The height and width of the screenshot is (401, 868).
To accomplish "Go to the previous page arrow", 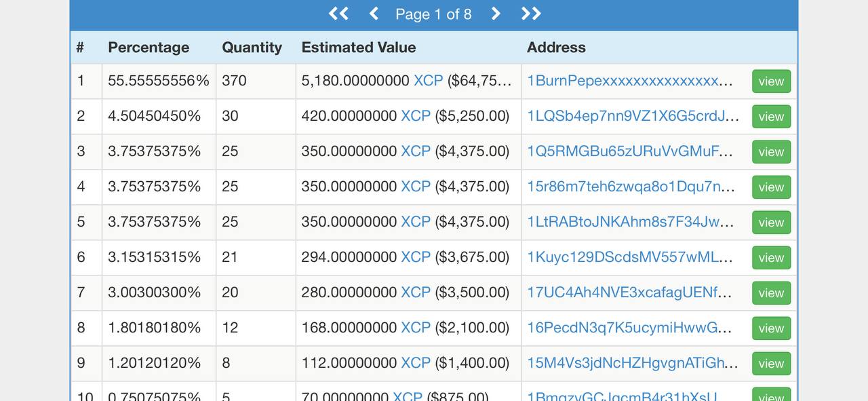I will 374,14.
